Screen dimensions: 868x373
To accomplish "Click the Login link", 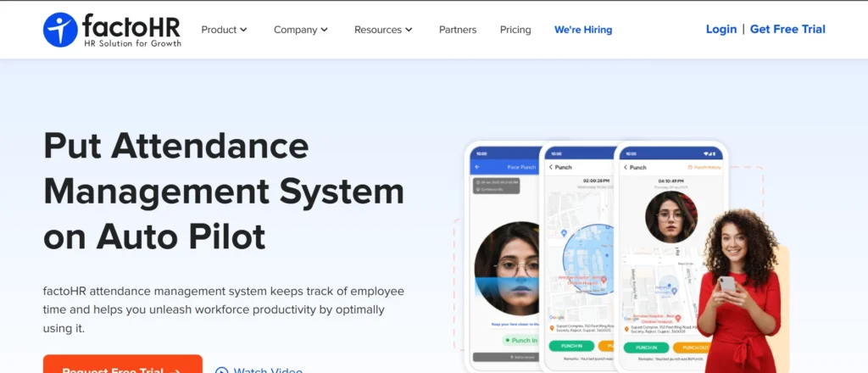I will 721,30.
